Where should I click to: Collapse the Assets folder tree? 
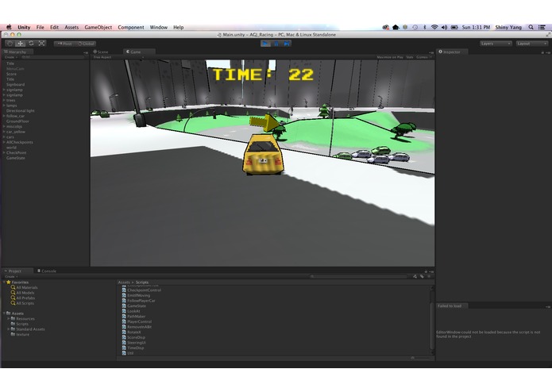(x=4, y=313)
